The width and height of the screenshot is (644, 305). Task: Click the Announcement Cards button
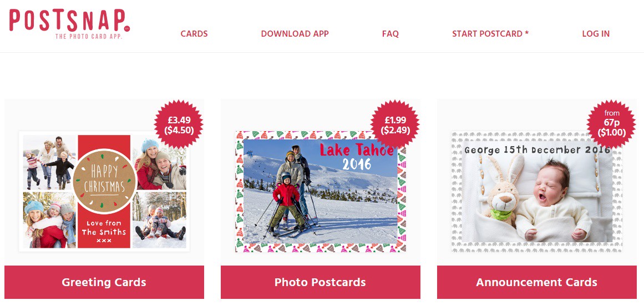pos(537,282)
